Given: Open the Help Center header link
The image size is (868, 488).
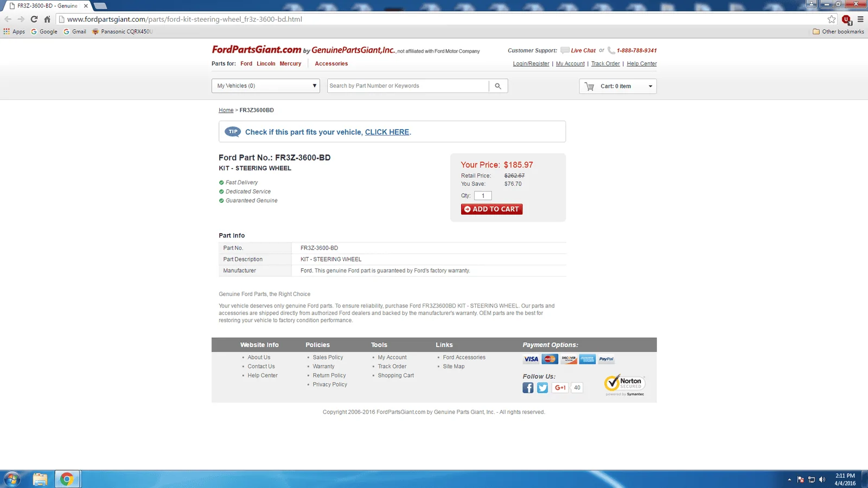Looking at the screenshot, I should 642,63.
